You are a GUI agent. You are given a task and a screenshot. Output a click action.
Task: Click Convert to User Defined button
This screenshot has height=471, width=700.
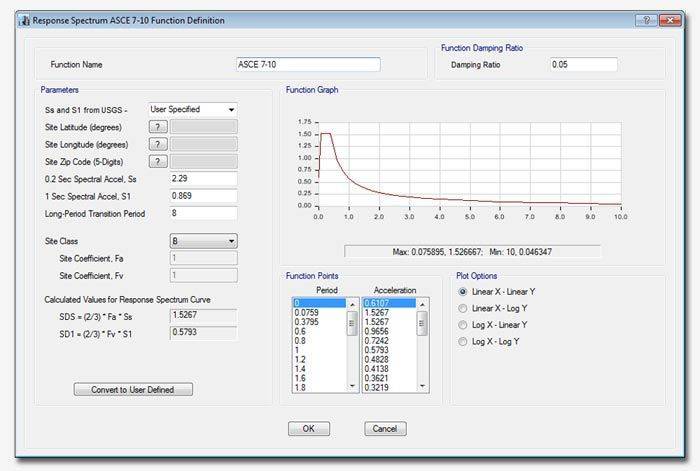coord(133,389)
